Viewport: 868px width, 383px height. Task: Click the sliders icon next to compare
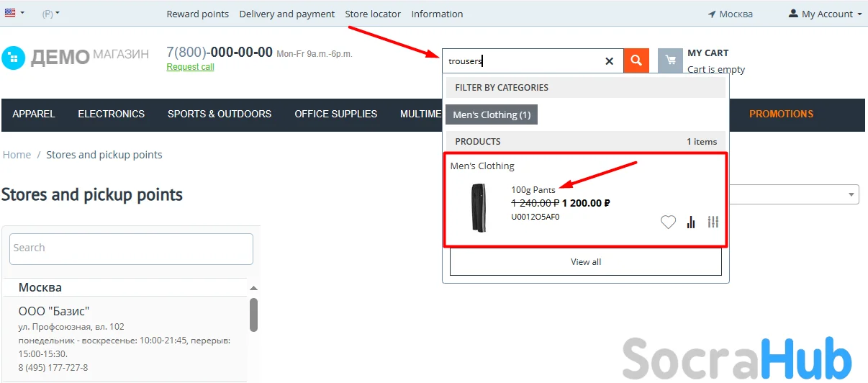713,222
